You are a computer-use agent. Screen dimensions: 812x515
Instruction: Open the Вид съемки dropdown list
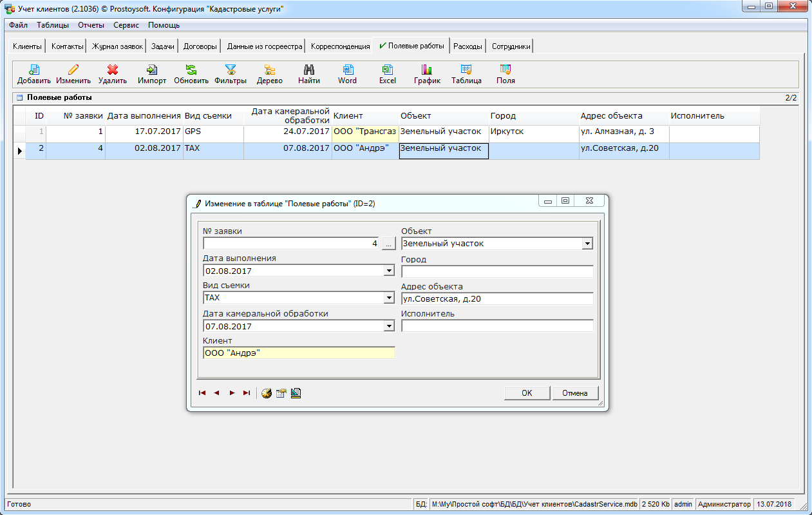click(x=388, y=298)
